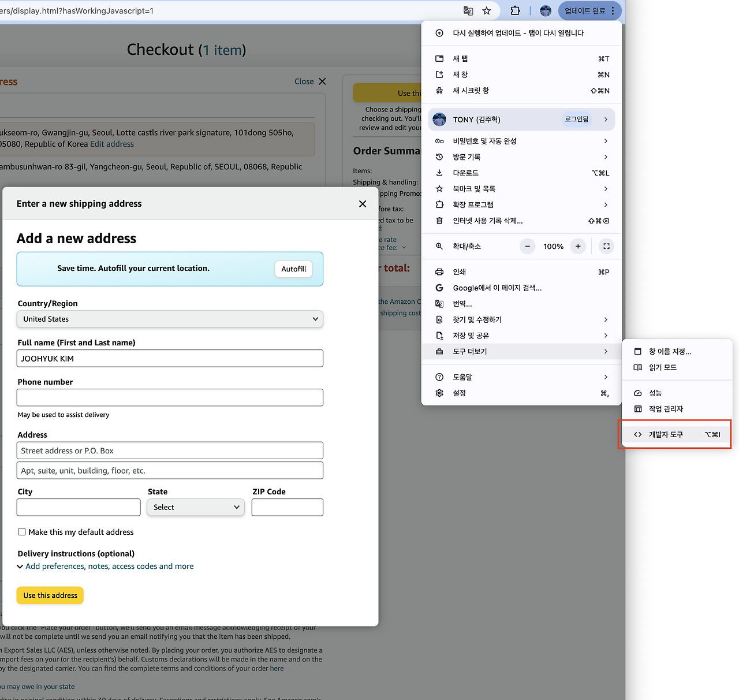This screenshot has width=739, height=700.
Task: Click the Apt, suite, unit field
Action: click(x=170, y=471)
